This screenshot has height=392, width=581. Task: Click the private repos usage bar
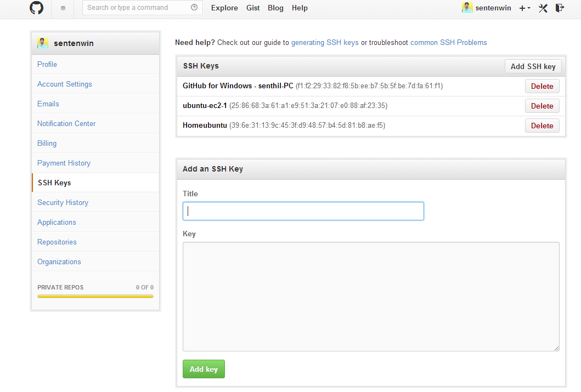tap(95, 296)
